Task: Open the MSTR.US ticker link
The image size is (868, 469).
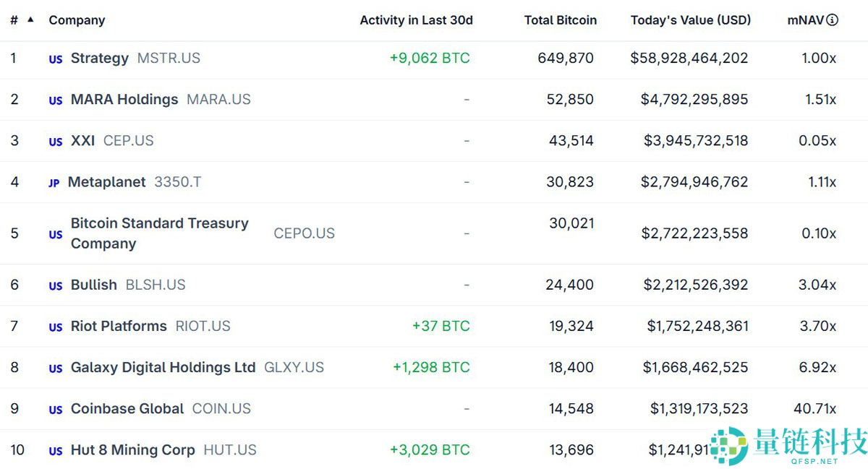Action: (x=169, y=59)
